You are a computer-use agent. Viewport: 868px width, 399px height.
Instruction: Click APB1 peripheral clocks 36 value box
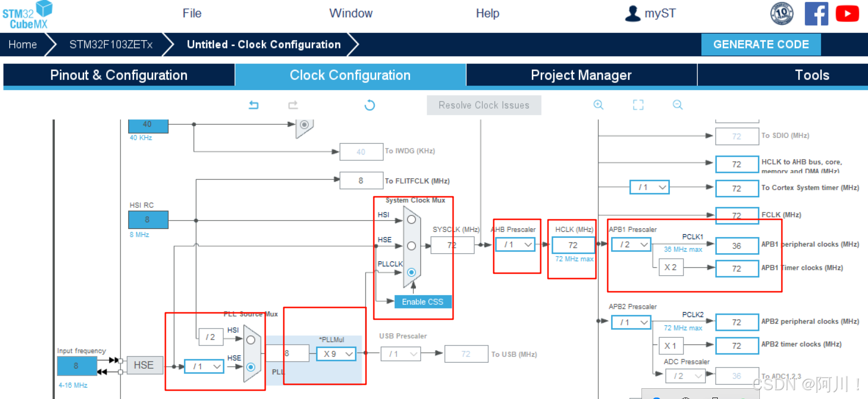(737, 246)
